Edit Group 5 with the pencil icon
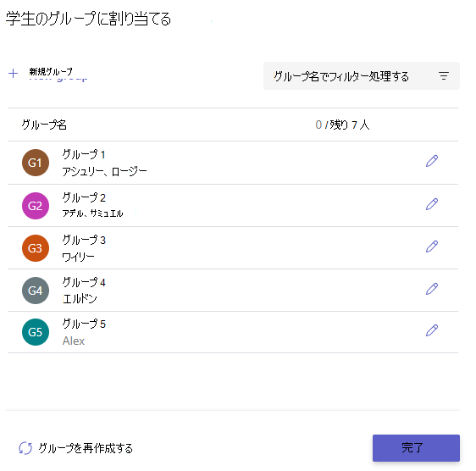 pyautogui.click(x=431, y=330)
